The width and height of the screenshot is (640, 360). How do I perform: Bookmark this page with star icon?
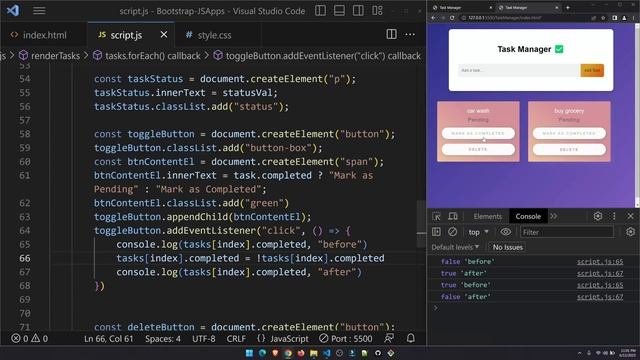tap(603, 18)
